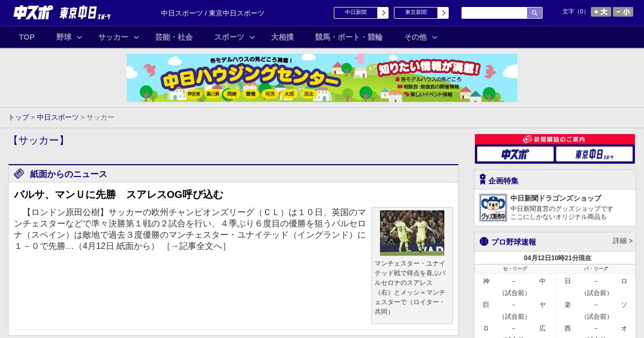Open the Barcelona players article photo

412,233
